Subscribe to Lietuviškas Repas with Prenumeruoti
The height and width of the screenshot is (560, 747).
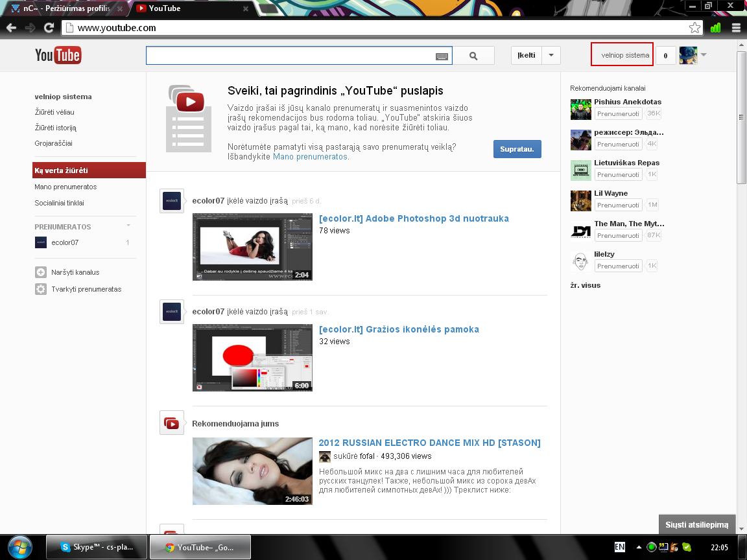click(x=619, y=175)
